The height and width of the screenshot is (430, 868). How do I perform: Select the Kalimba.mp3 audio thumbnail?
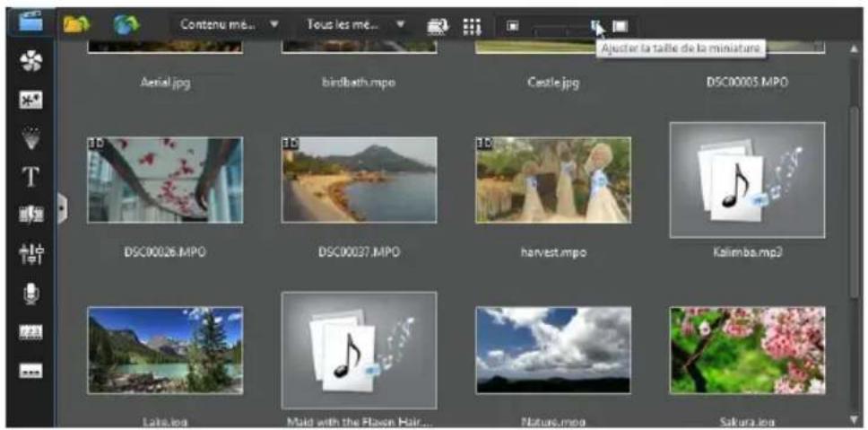[746, 180]
